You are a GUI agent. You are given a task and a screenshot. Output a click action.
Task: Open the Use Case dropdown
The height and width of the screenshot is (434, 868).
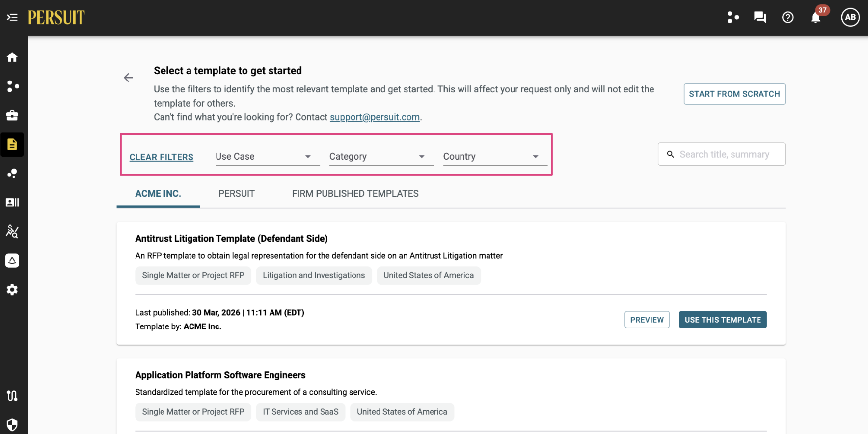268,157
